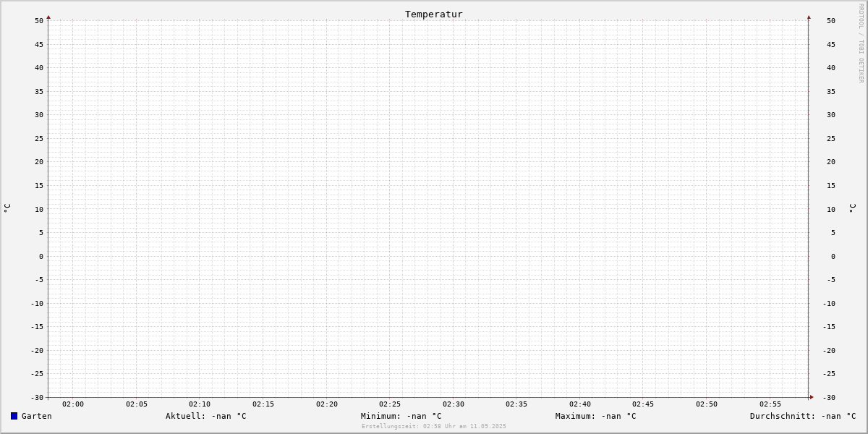
Task: Click the right axis -30 value label
Action: pyautogui.click(x=831, y=398)
